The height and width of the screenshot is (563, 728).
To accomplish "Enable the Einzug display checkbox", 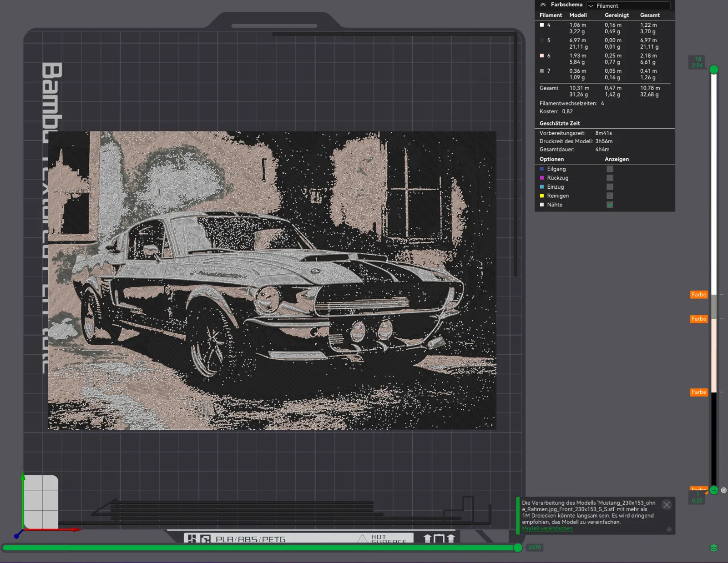I will 610,187.
